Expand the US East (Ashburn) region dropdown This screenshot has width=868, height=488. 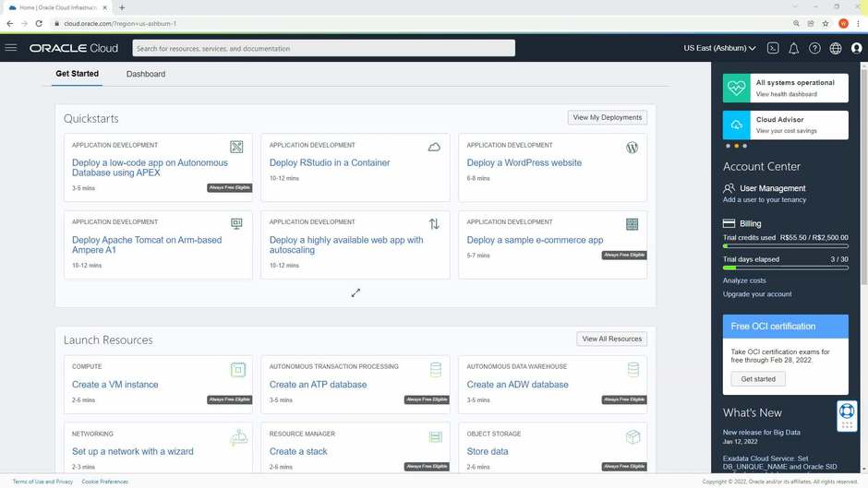click(x=719, y=48)
